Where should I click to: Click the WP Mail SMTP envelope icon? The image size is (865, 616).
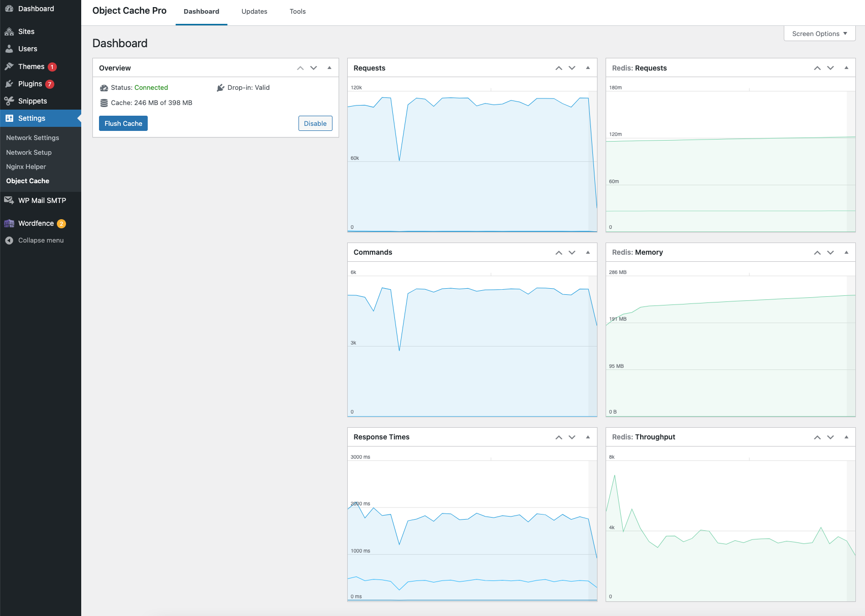pos(9,200)
